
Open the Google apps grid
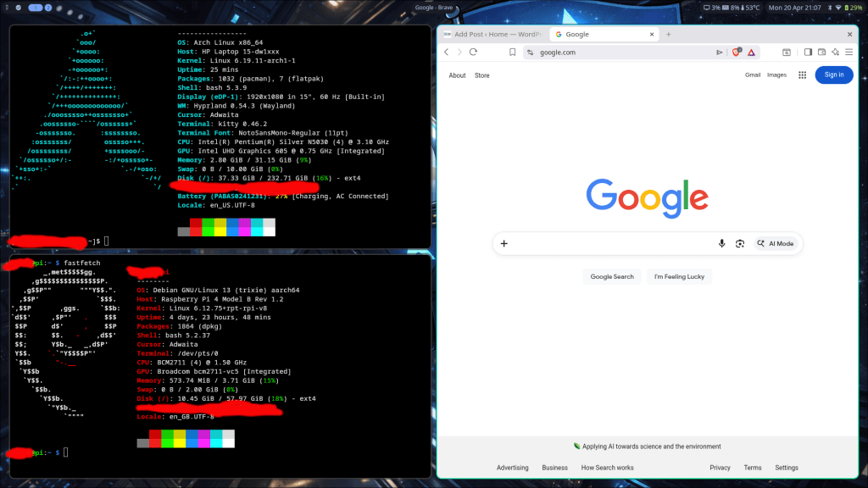[x=802, y=75]
